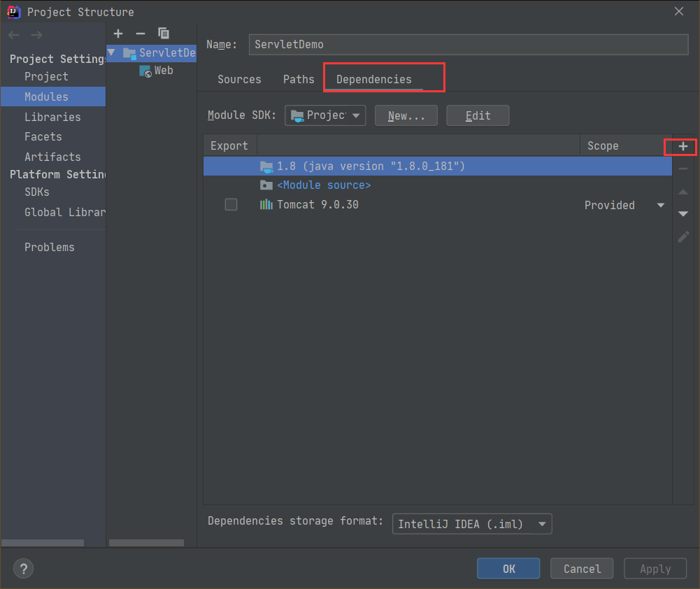Click the Web facet icon
Image resolution: width=700 pixels, height=589 pixels.
[145, 71]
